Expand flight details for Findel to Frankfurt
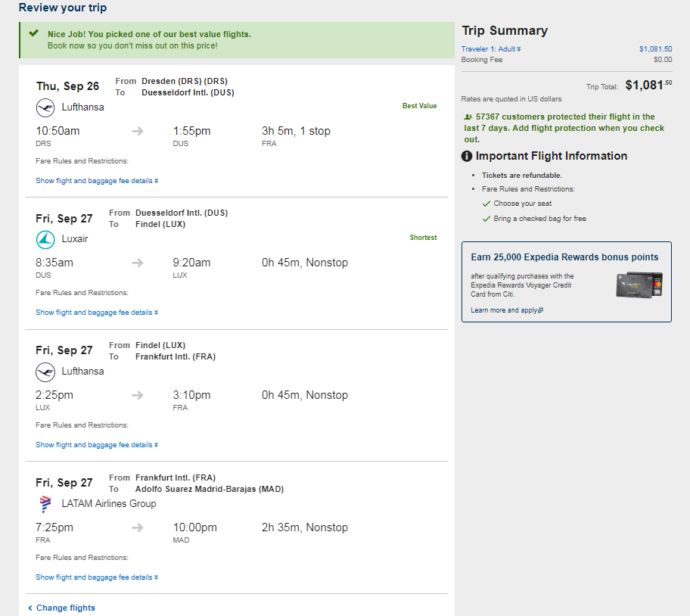This screenshot has width=690, height=616. tap(97, 445)
